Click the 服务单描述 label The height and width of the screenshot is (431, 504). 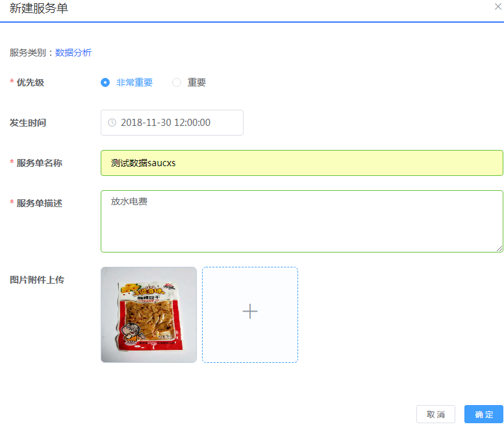(x=39, y=203)
